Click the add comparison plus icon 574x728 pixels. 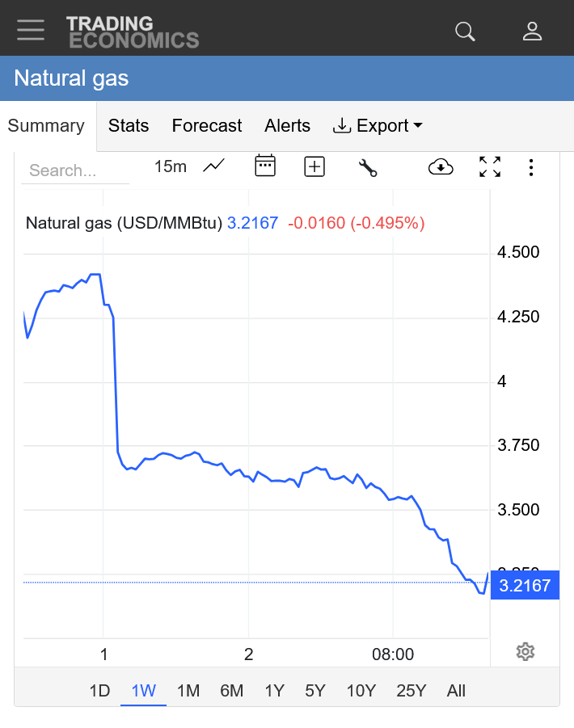(314, 166)
